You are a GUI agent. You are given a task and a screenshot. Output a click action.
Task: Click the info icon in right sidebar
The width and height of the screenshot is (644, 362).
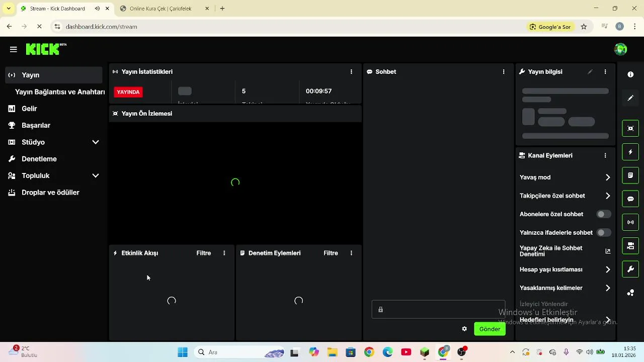click(630, 74)
